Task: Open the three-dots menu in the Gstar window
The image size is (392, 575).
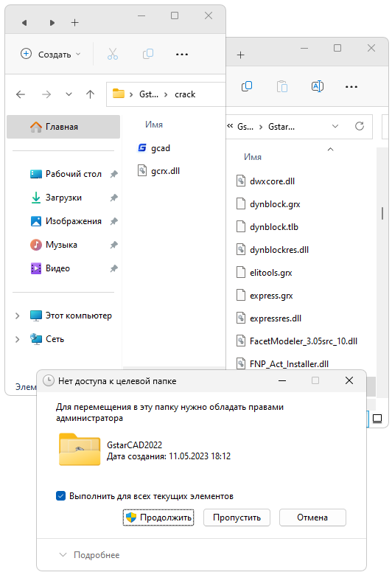Action: 351,86
